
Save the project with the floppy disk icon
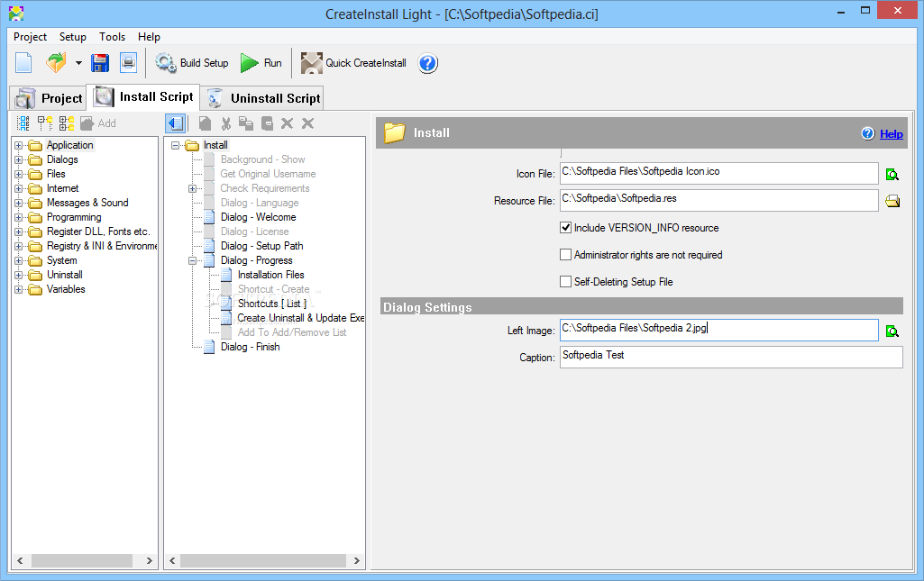[x=100, y=63]
